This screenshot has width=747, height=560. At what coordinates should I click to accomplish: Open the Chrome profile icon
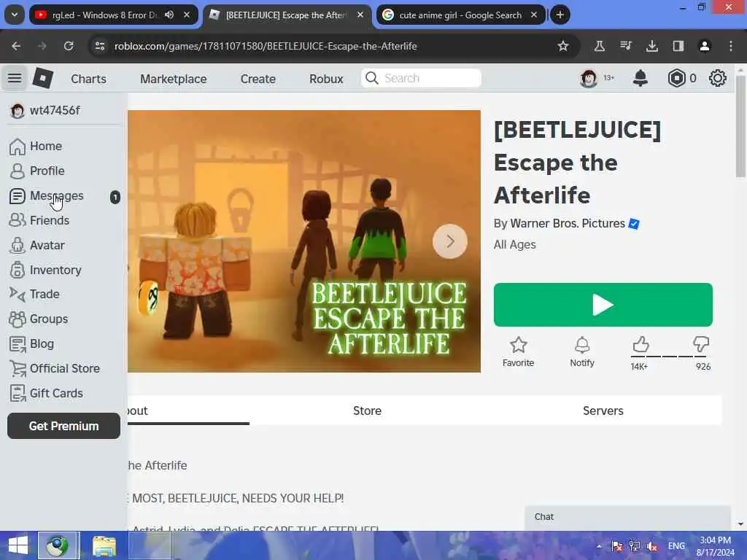click(x=705, y=46)
